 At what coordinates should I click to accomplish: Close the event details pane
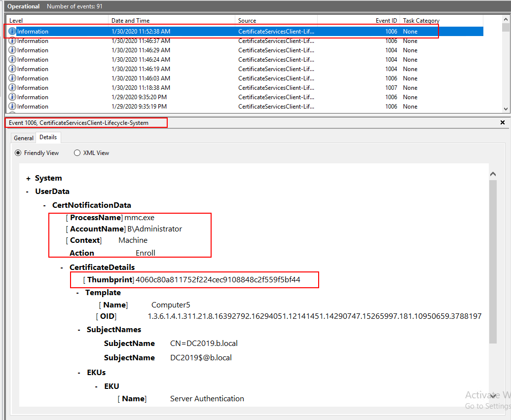coord(503,122)
